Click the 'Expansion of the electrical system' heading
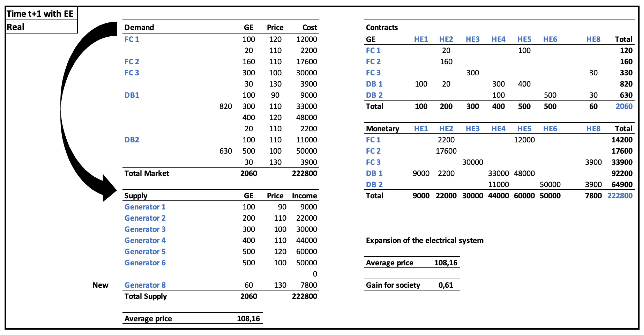The image size is (644, 335). (424, 240)
